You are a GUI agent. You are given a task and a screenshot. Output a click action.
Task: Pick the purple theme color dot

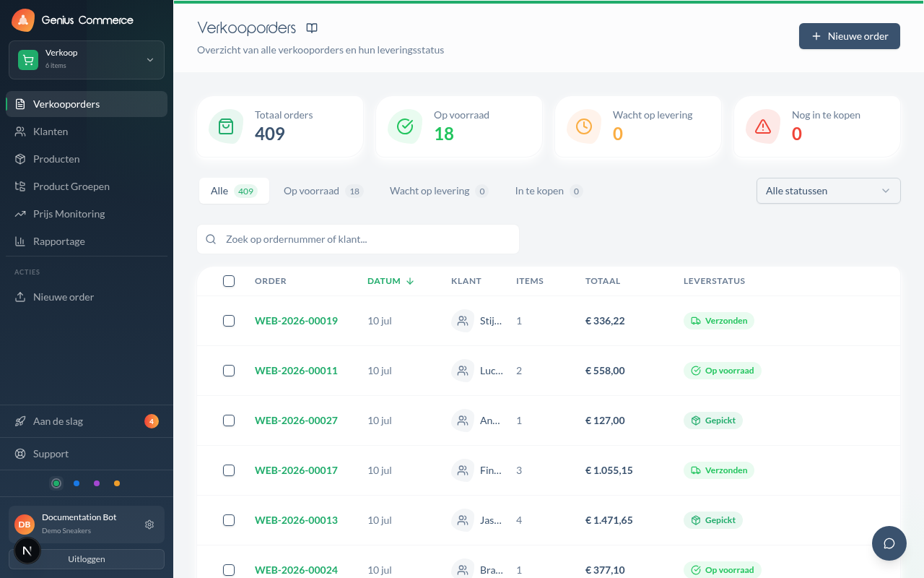[x=97, y=483]
